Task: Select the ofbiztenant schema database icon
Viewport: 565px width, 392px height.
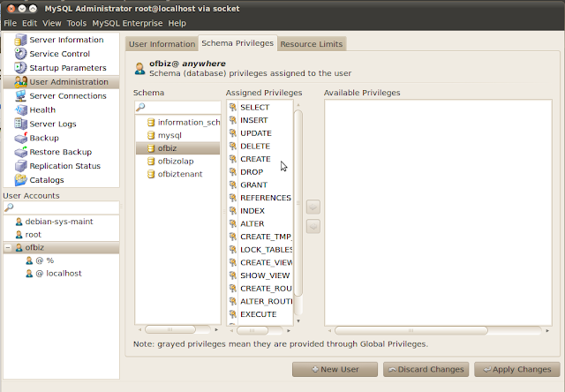Action: pyautogui.click(x=151, y=175)
